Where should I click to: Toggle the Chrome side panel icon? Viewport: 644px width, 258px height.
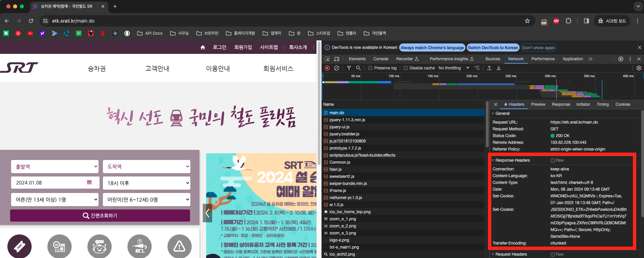[586, 21]
